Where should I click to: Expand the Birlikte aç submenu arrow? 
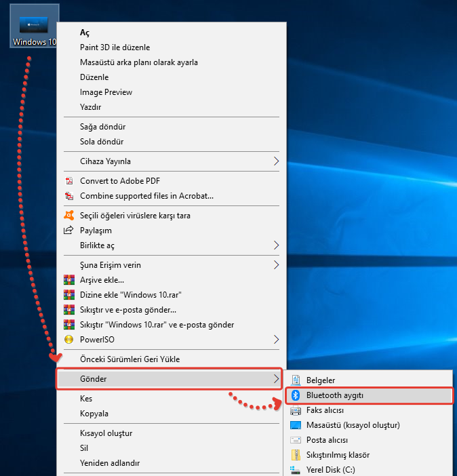(x=276, y=245)
